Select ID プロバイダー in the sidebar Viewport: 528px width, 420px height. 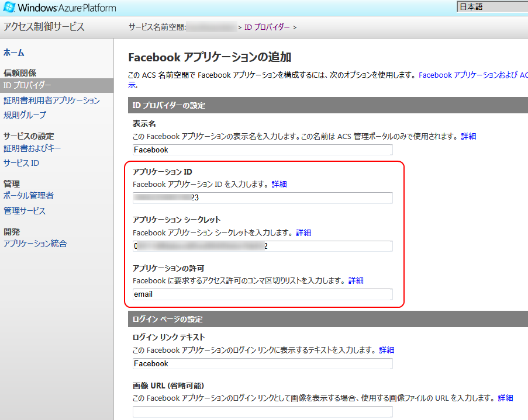click(x=57, y=85)
